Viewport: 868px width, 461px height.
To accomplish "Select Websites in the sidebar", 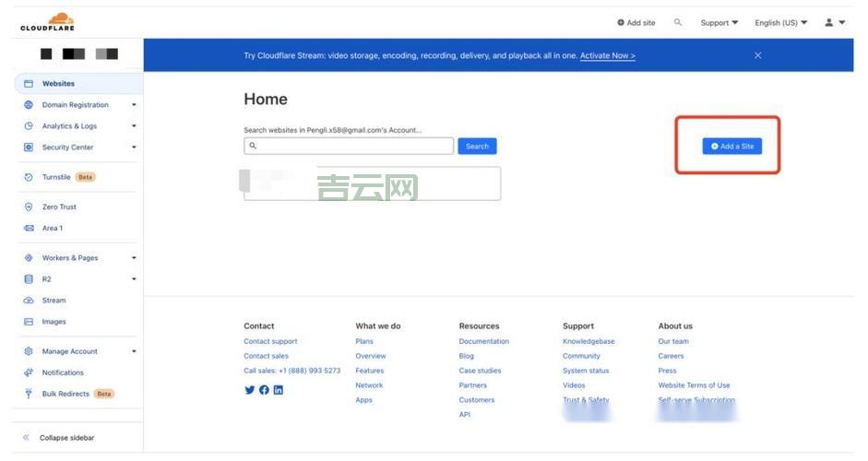I will [x=58, y=84].
